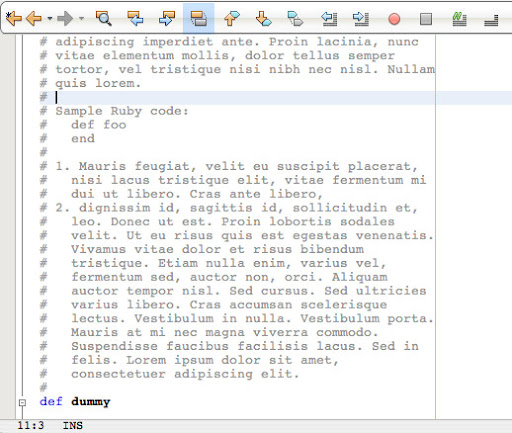This screenshot has height=433, width=512.
Task: Start macro recording with the red circle
Action: 394,19
